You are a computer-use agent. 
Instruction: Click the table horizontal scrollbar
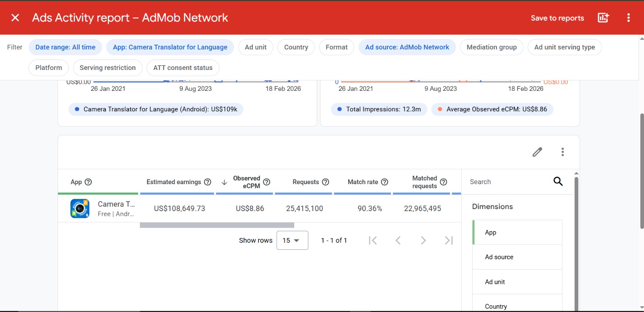click(217, 225)
